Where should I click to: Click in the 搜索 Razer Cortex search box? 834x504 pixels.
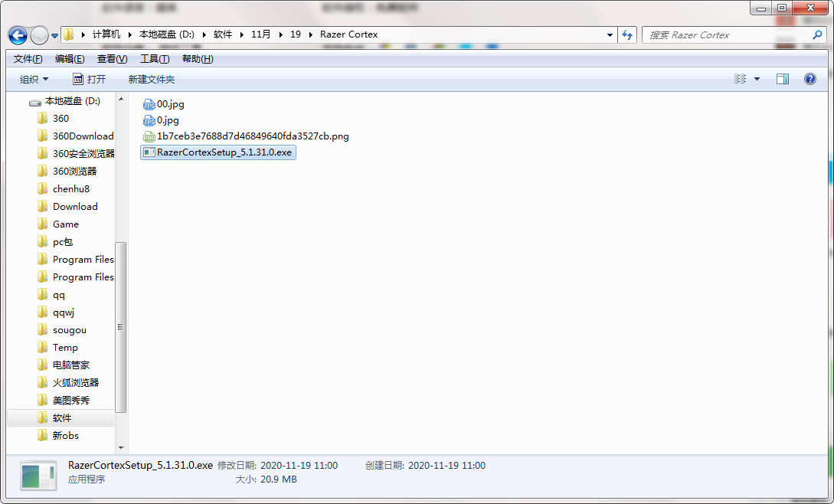point(726,35)
